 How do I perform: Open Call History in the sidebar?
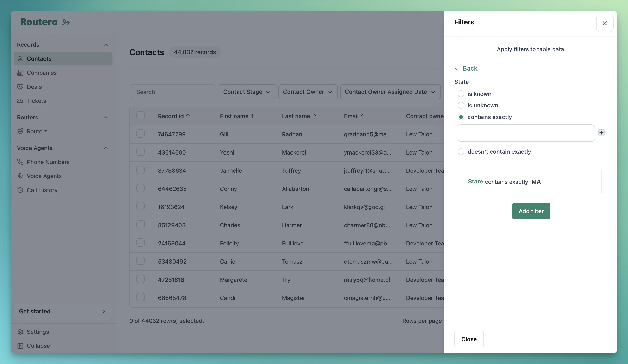pos(63,190)
